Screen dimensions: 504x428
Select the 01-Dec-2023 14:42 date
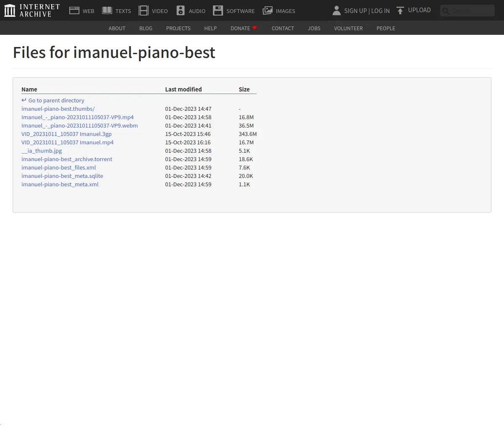[x=188, y=176]
